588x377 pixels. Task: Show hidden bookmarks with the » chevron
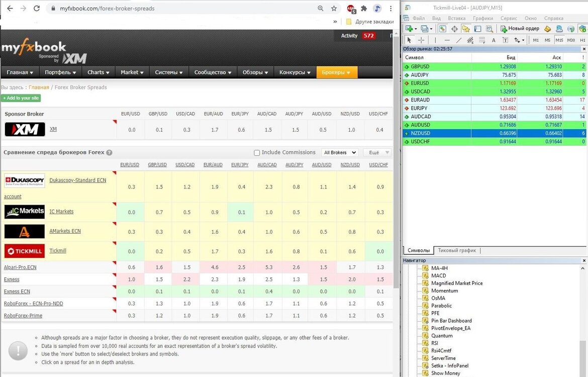[x=335, y=22]
